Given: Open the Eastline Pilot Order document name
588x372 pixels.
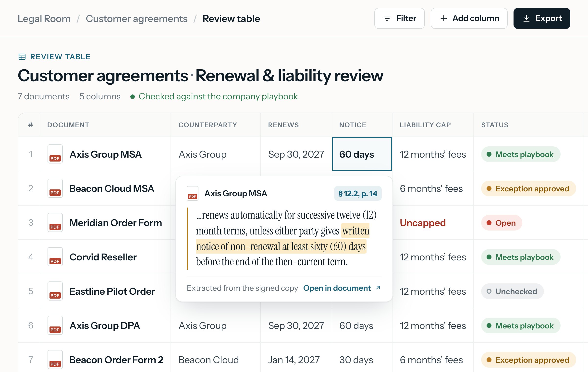Looking at the screenshot, I should tap(112, 291).
